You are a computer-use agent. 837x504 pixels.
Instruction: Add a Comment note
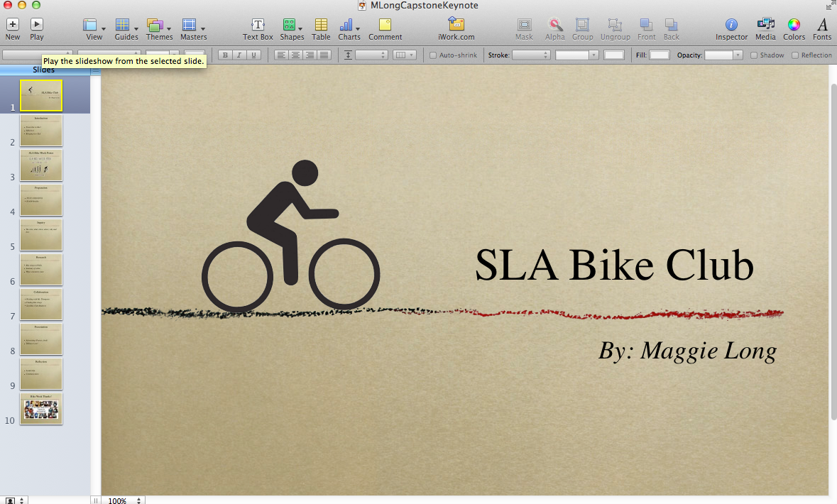click(385, 26)
